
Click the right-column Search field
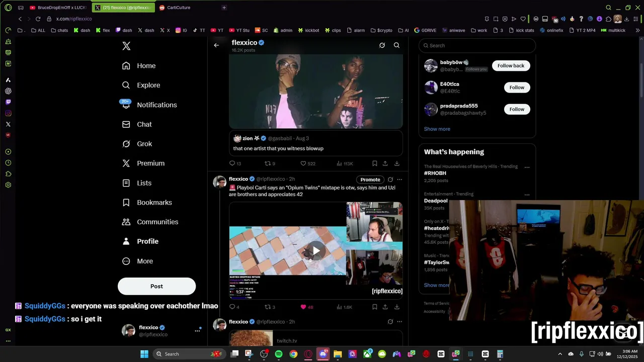477,45
